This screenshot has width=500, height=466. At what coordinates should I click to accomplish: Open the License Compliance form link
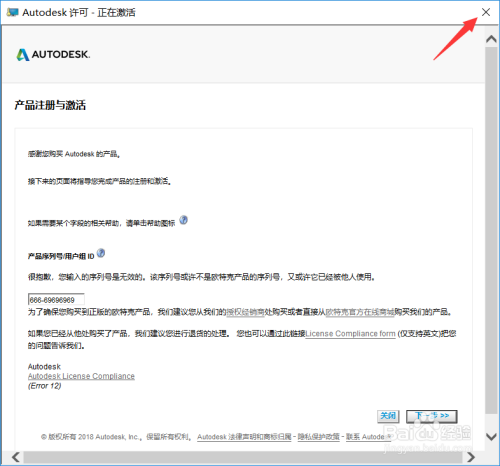click(x=350, y=334)
